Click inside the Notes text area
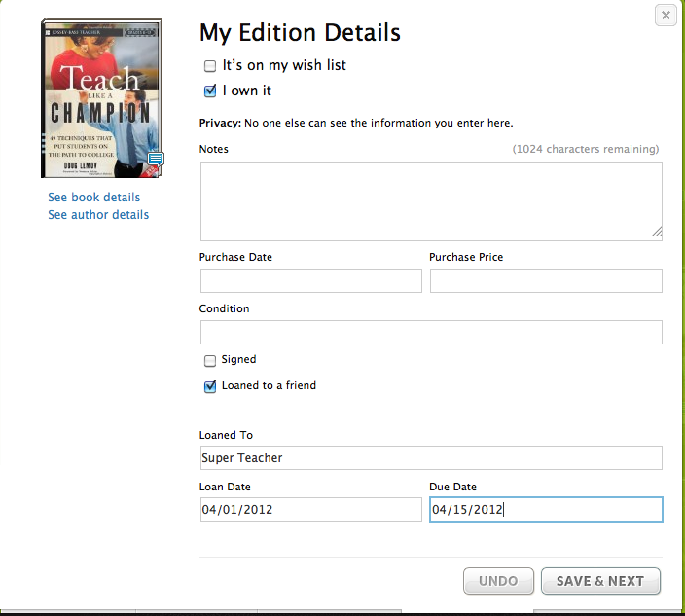 click(x=431, y=201)
